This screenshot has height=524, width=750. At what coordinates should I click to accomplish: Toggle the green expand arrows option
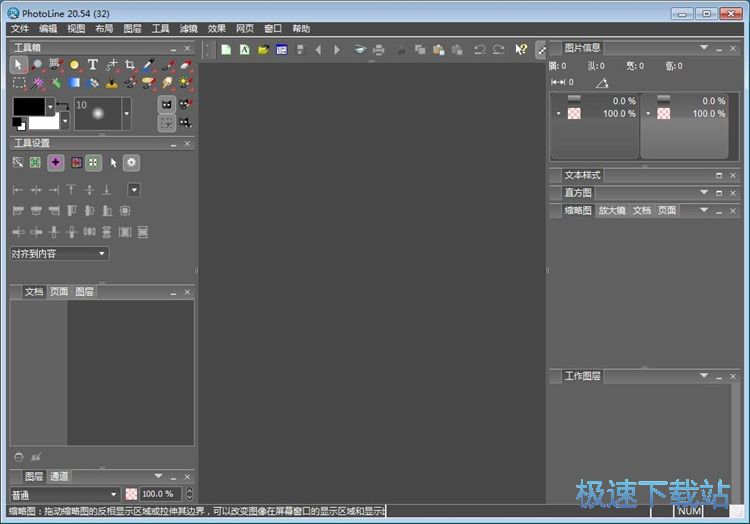(93, 162)
